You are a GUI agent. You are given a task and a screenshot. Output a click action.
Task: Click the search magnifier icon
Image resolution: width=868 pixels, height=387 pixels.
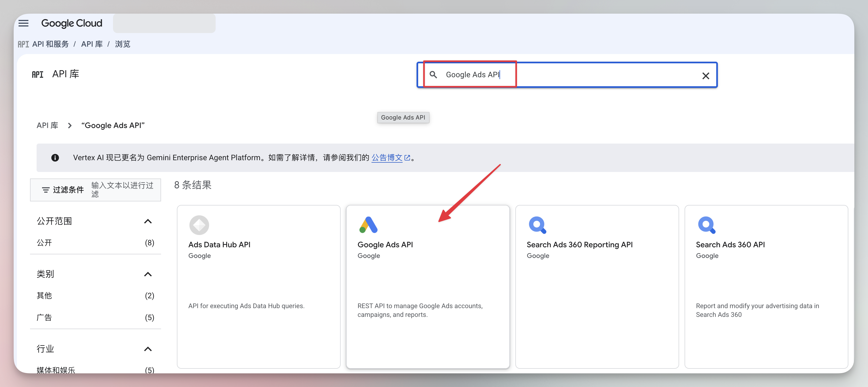[433, 75]
